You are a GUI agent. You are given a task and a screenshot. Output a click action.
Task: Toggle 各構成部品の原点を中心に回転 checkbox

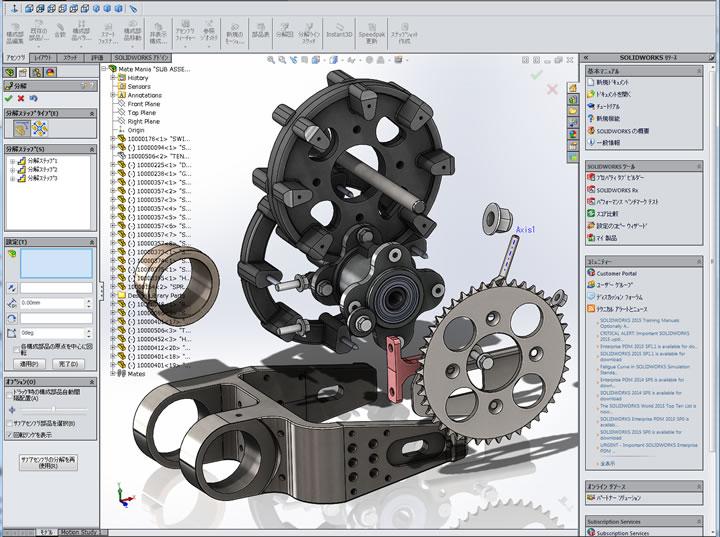[17, 350]
